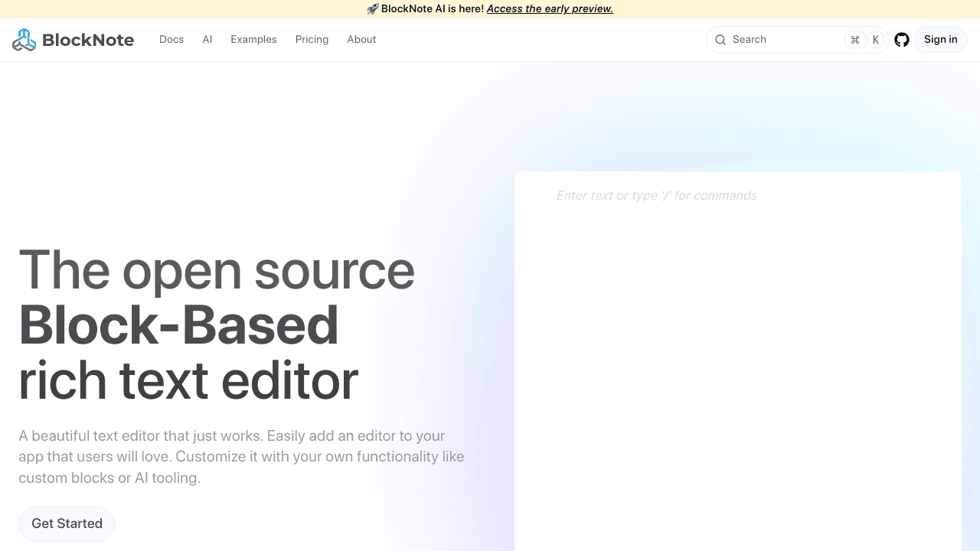980x551 pixels.
Task: Open the Pricing page
Action: [312, 39]
